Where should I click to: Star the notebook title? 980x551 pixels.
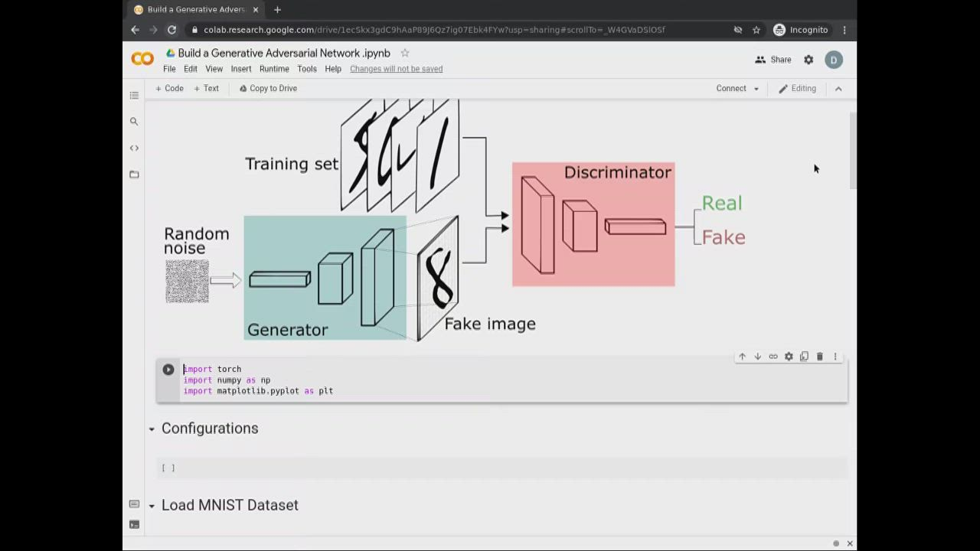[x=405, y=53]
